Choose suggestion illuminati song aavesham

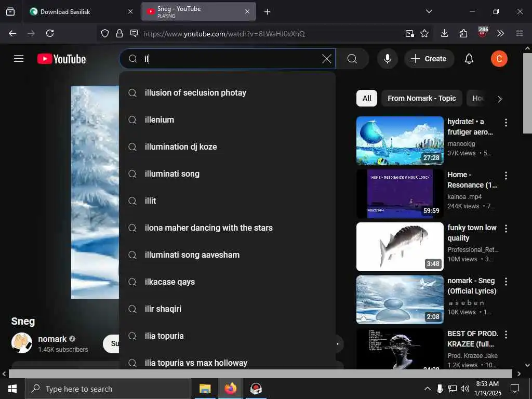(228, 255)
